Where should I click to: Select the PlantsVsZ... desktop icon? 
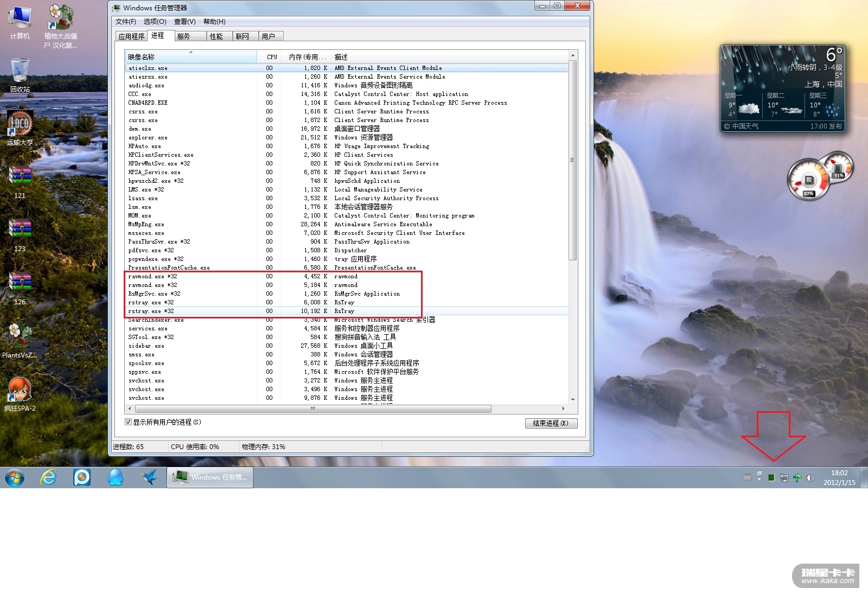point(20,341)
